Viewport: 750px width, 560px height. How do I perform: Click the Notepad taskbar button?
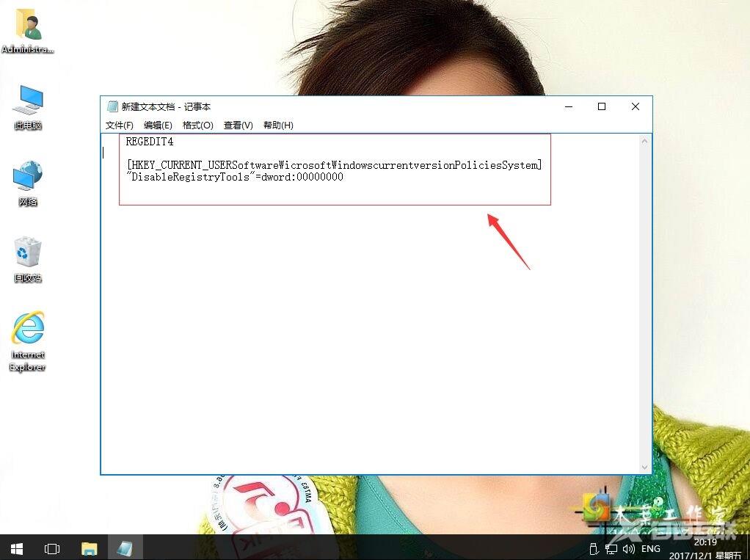click(x=125, y=548)
